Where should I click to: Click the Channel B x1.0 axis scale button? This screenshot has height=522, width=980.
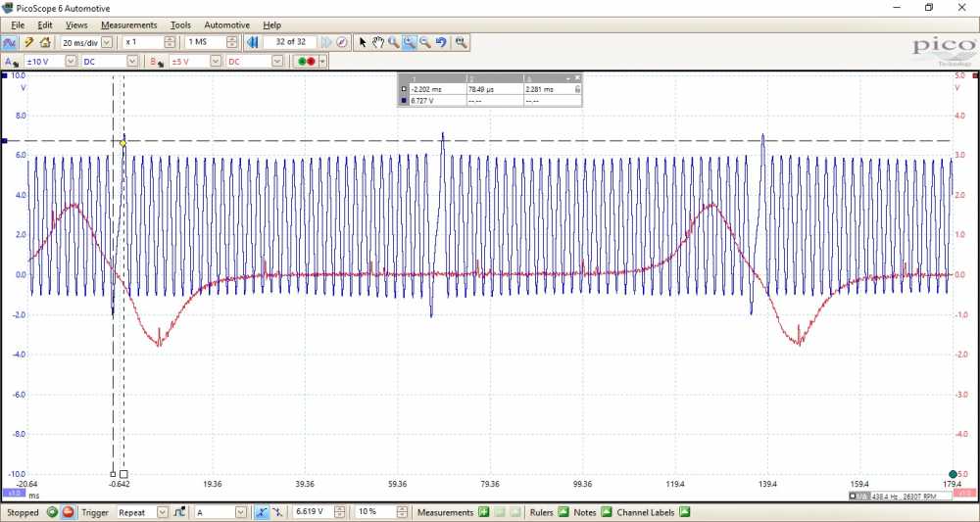965,494
